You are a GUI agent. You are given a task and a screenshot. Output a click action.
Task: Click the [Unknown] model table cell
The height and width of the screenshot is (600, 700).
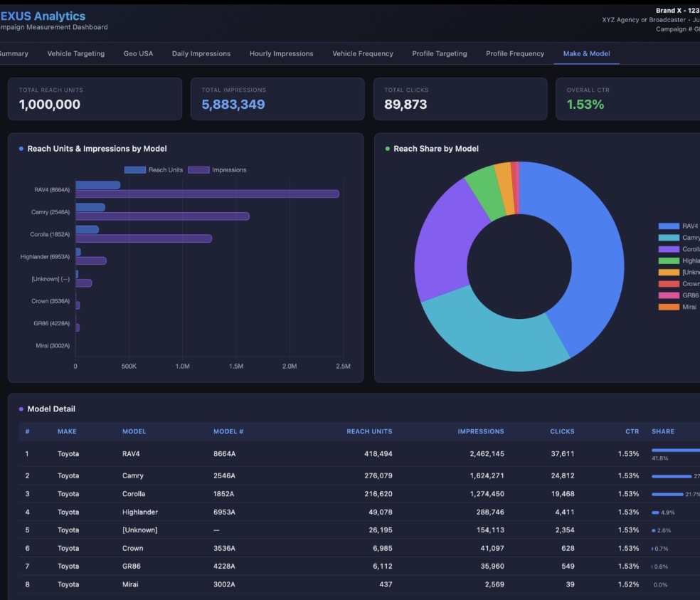pyautogui.click(x=139, y=530)
